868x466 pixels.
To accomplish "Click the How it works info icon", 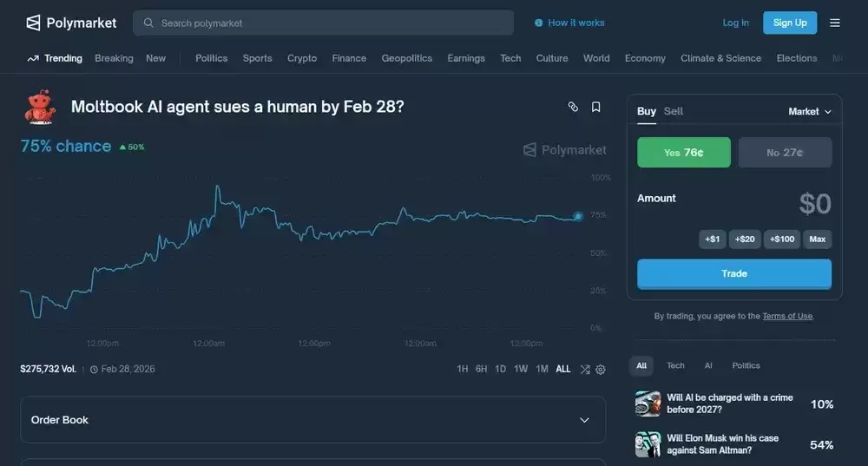I will 539,23.
